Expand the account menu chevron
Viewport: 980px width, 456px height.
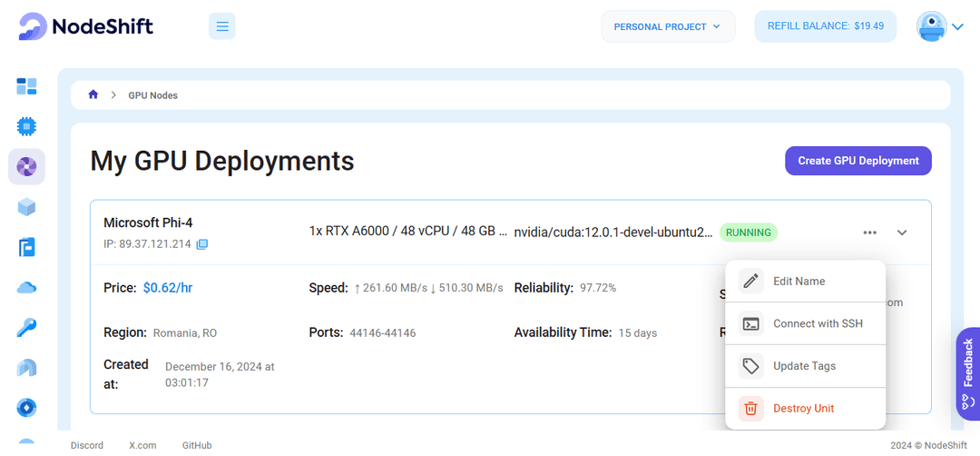(958, 27)
